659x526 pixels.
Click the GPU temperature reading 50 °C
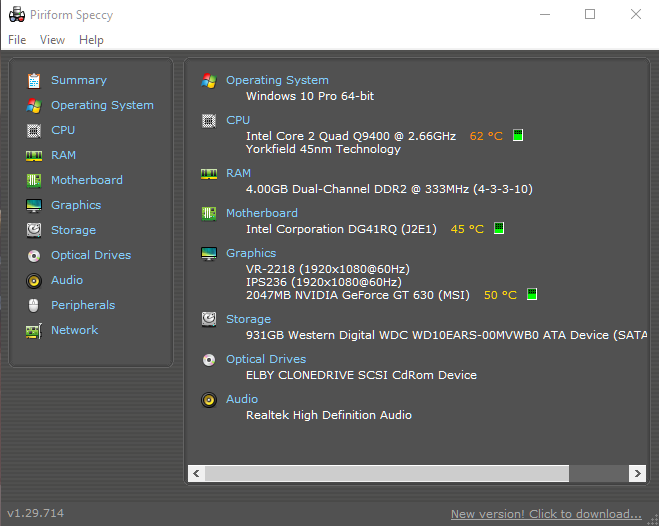500,295
